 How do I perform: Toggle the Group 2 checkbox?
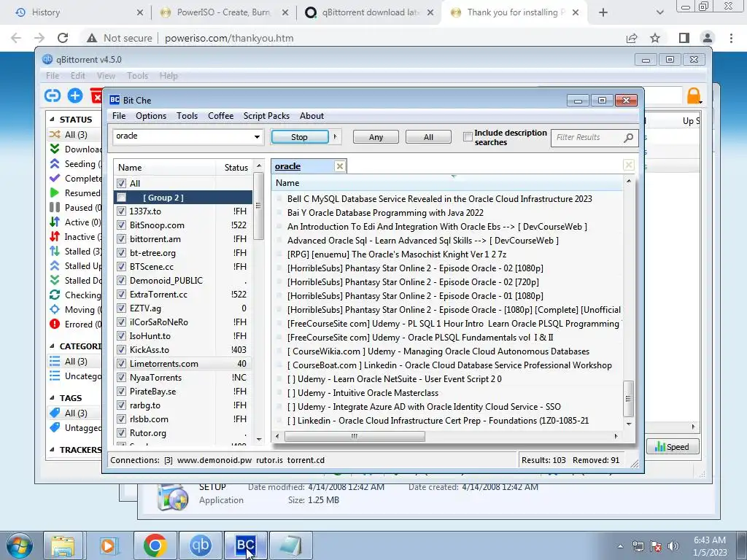tap(122, 197)
